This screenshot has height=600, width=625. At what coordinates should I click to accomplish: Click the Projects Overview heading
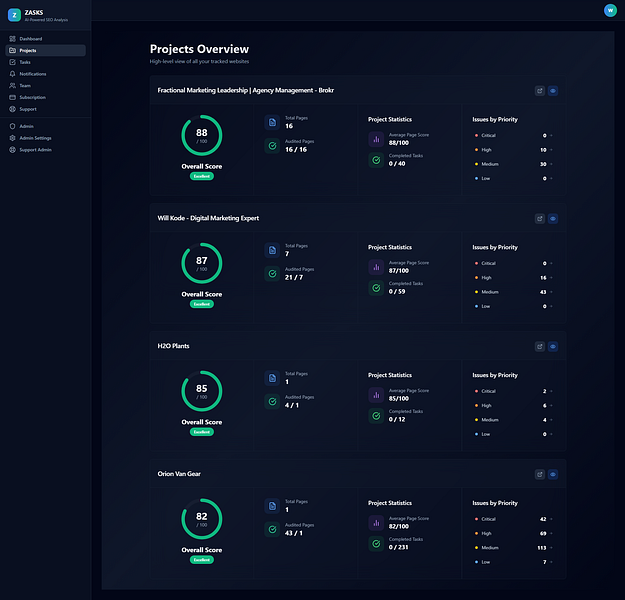(x=199, y=49)
